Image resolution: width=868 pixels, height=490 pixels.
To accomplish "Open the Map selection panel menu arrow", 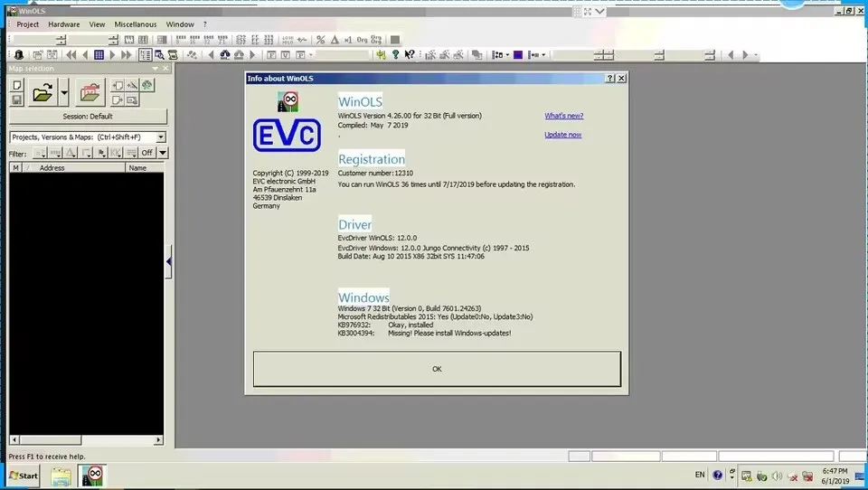I will tap(156, 69).
